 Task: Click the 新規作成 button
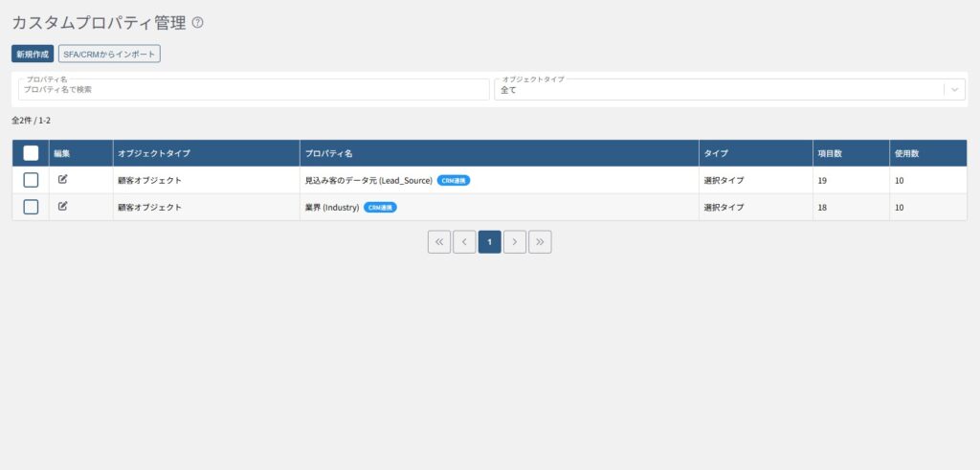click(x=33, y=55)
